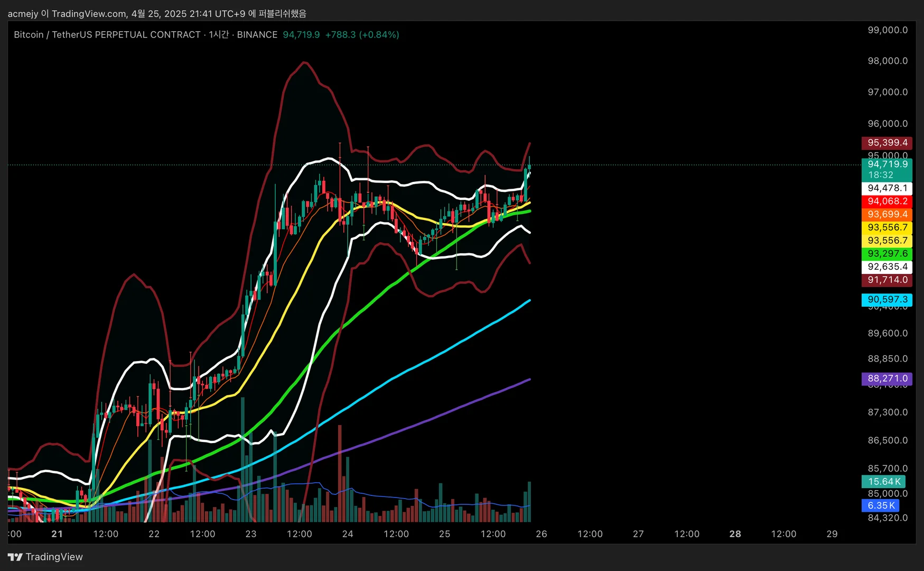This screenshot has height=571, width=924.
Task: Open the TradingView text link at bottom
Action: tap(54, 557)
